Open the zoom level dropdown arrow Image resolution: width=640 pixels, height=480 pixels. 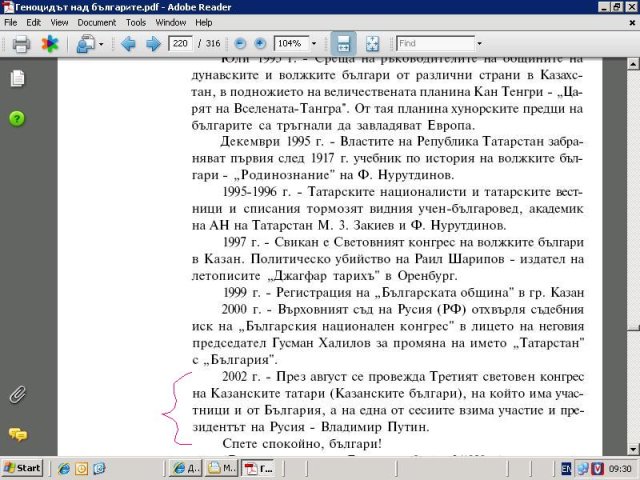point(314,43)
